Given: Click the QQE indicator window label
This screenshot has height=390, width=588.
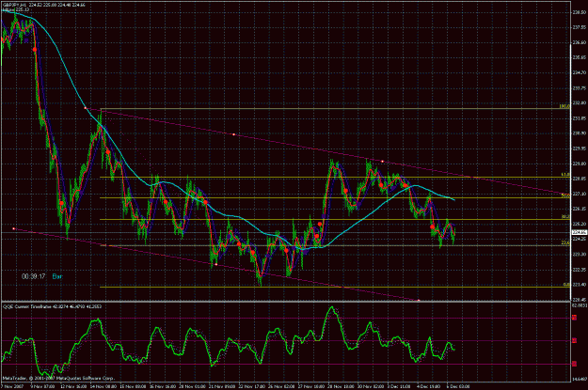Looking at the screenshot, I should (x=52, y=306).
